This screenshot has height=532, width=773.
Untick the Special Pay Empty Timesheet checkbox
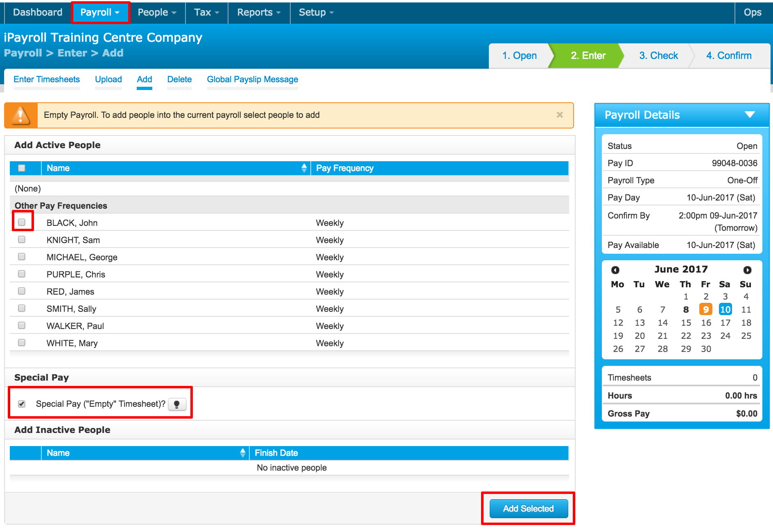(22, 404)
